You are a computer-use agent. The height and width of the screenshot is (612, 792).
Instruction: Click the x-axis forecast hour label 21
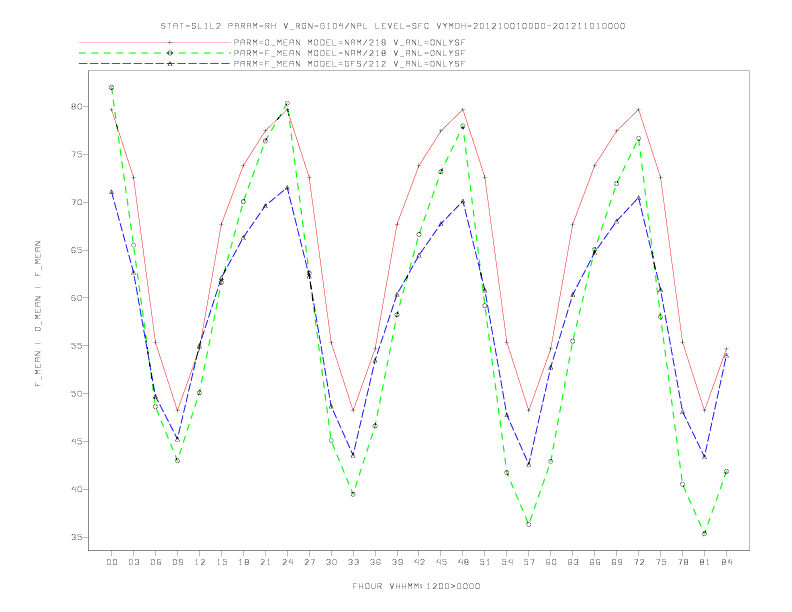265,562
